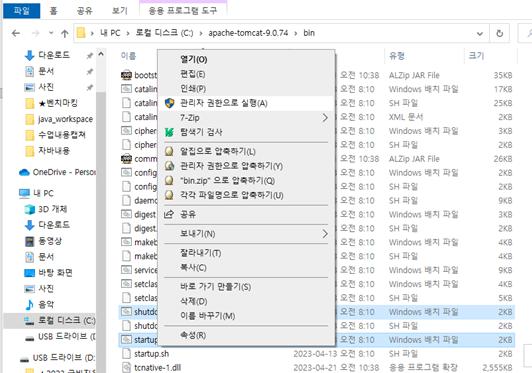Screen dimensions: 532x373
Task: Select the tcnative-1.dll file
Action: point(157,368)
